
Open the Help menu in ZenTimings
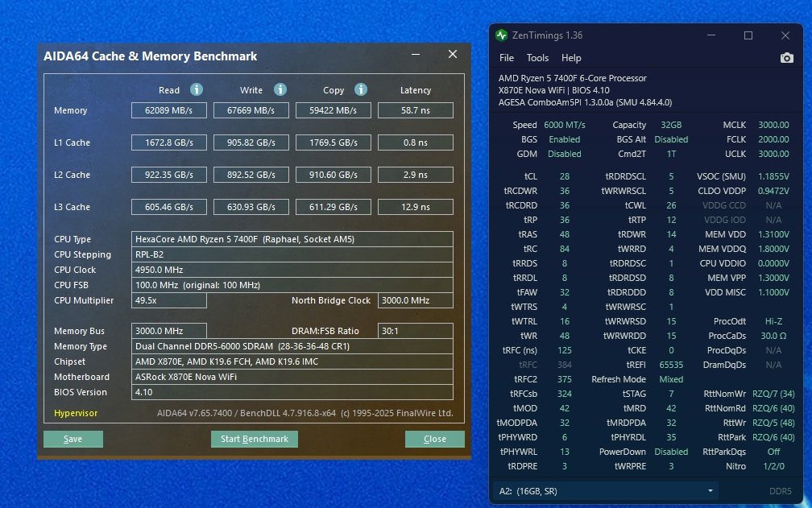[x=571, y=58]
